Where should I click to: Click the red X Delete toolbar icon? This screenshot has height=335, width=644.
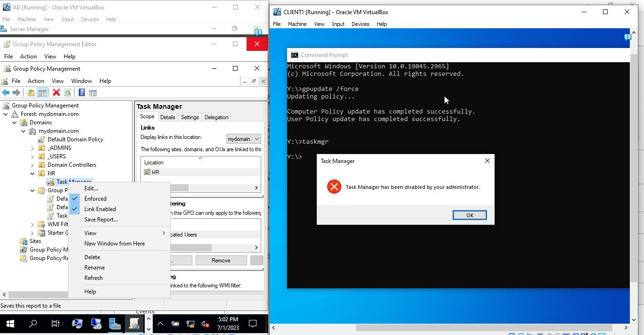[x=57, y=93]
